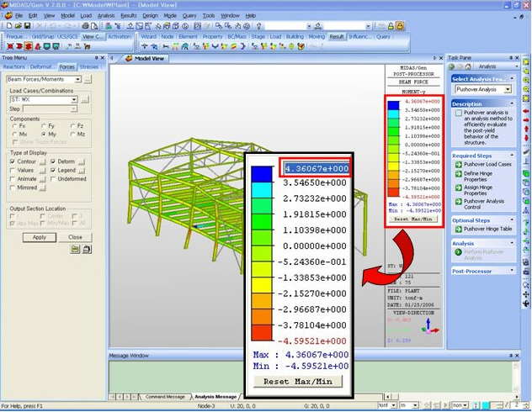Click the New file icon in toolbar
This screenshot has width=532, height=412.
point(7,26)
